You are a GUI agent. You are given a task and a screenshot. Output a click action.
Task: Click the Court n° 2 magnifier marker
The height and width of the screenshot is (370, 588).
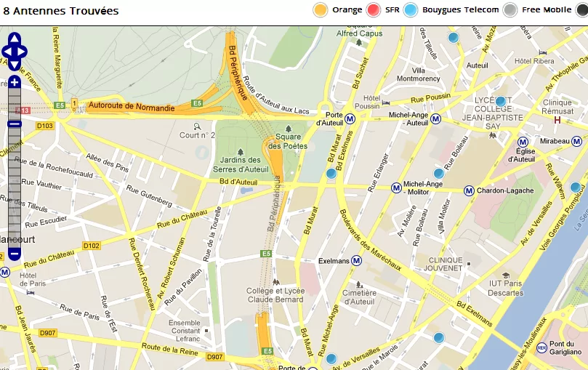(x=197, y=126)
